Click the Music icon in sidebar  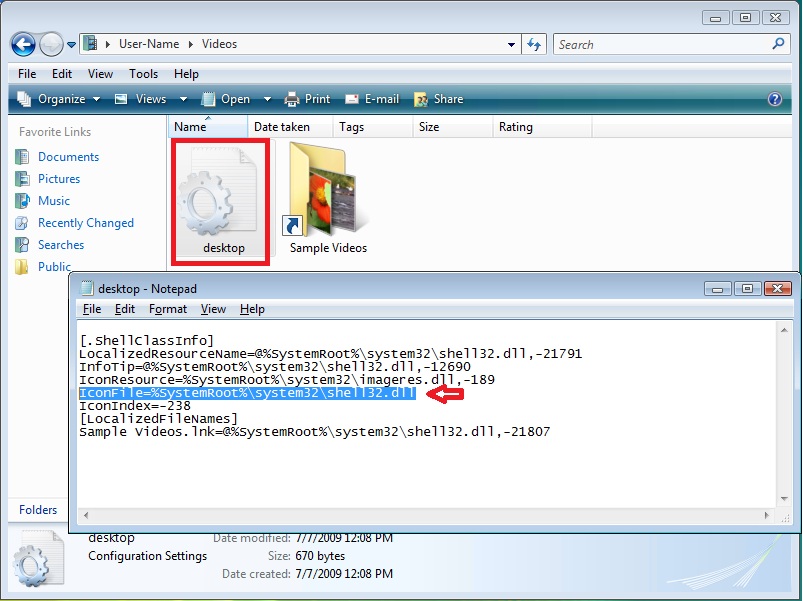pos(22,201)
